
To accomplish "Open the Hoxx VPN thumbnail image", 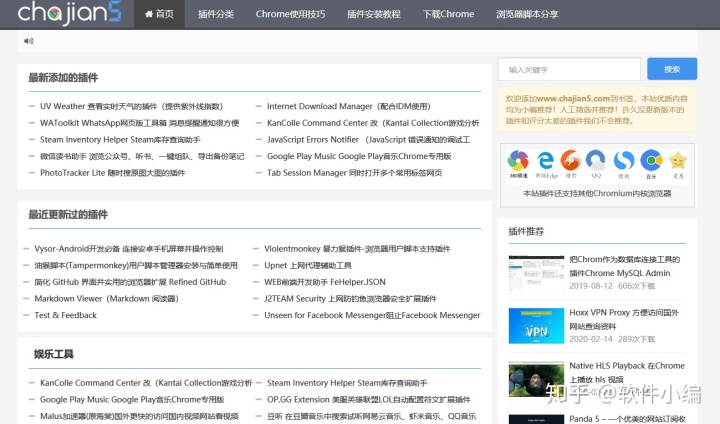I will click(536, 326).
